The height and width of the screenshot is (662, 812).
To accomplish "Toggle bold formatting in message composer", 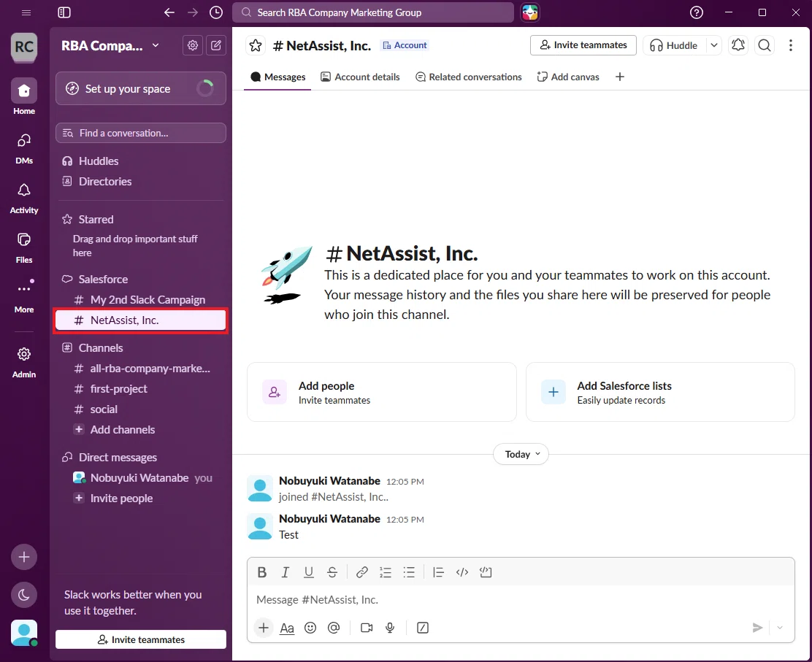I will tap(262, 572).
